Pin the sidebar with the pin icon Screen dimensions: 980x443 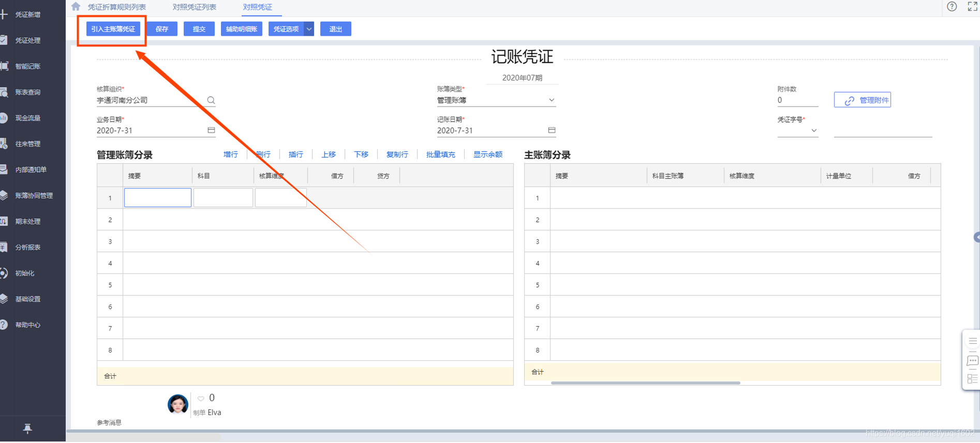(28, 429)
